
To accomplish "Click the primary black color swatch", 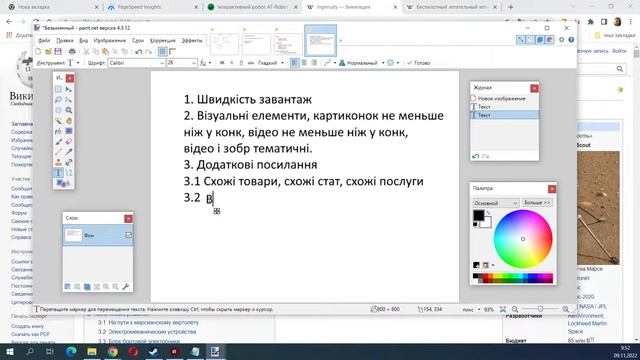I will [x=478, y=215].
